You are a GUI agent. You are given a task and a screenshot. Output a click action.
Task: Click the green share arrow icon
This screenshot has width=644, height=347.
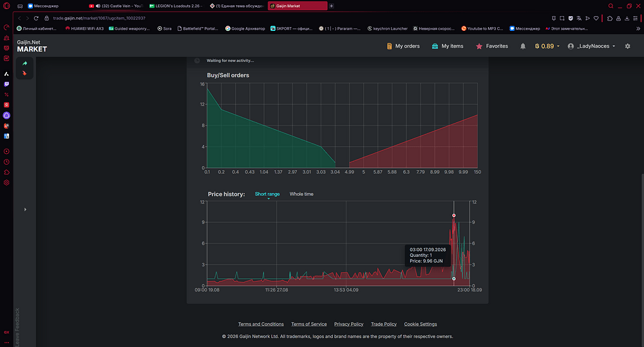click(x=24, y=63)
